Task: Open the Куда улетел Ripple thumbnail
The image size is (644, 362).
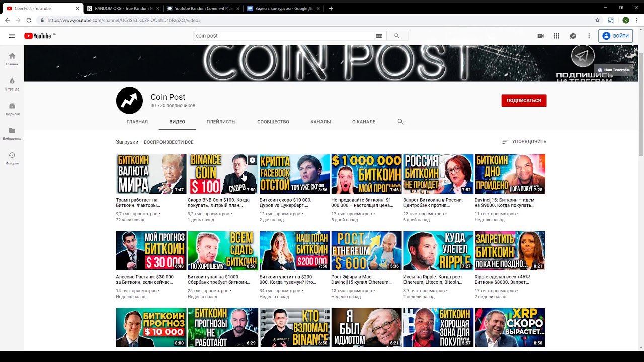Action: coord(438,250)
